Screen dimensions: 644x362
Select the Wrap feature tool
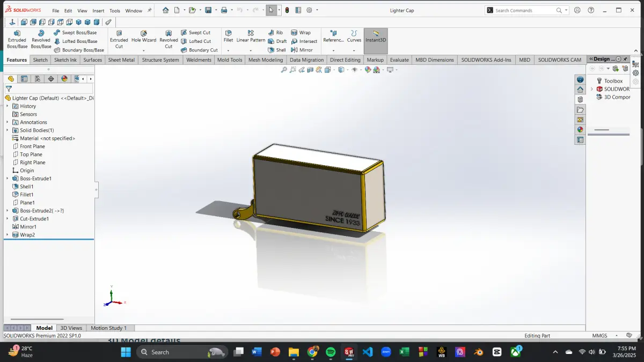coord(301,33)
